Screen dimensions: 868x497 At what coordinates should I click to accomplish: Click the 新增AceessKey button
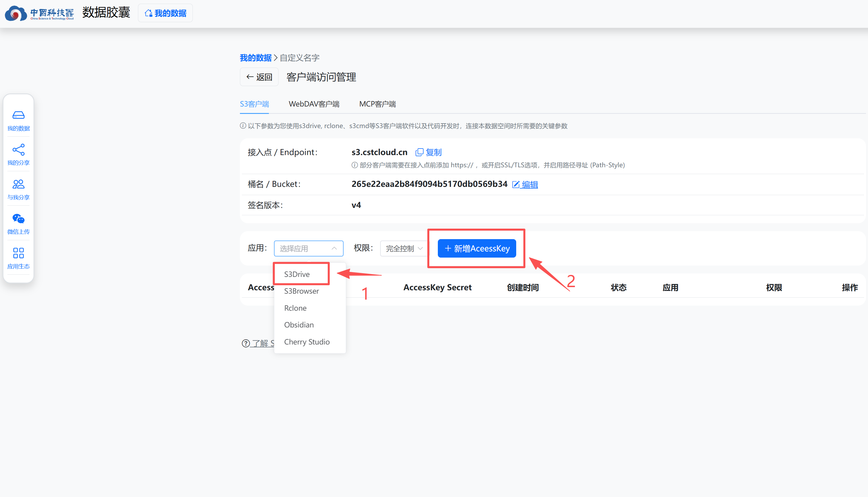coord(477,248)
